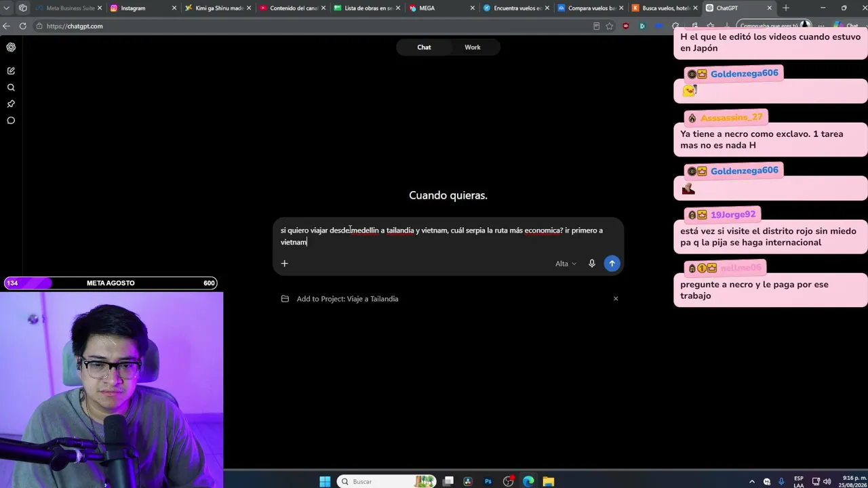Click the folder icon beside Add to Project
The width and height of the screenshot is (868, 488).
285,299
